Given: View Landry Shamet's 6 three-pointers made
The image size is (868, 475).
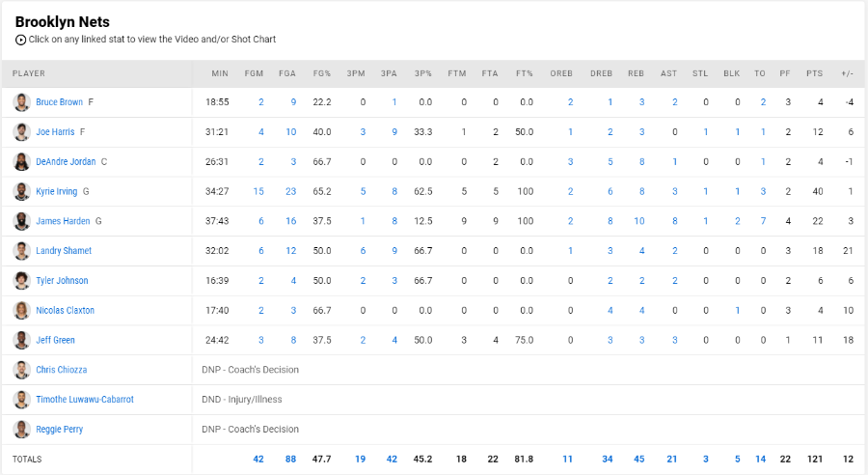Looking at the screenshot, I should pos(363,250).
